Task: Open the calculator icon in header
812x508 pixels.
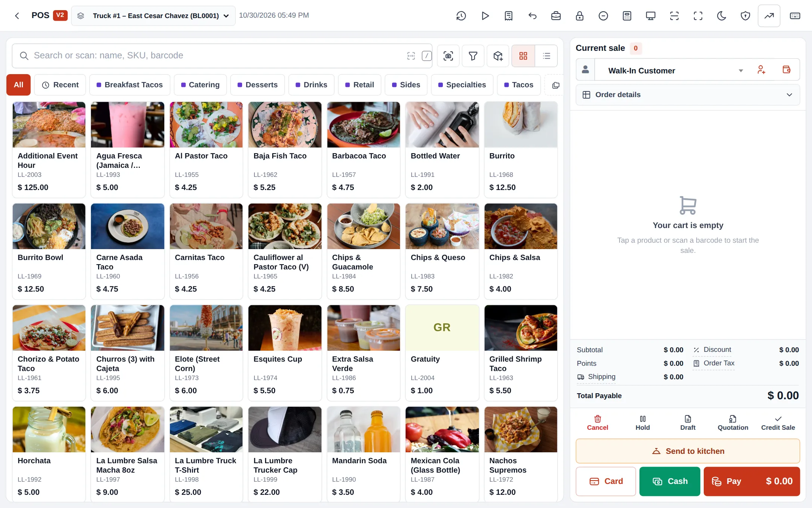Action: point(627,16)
